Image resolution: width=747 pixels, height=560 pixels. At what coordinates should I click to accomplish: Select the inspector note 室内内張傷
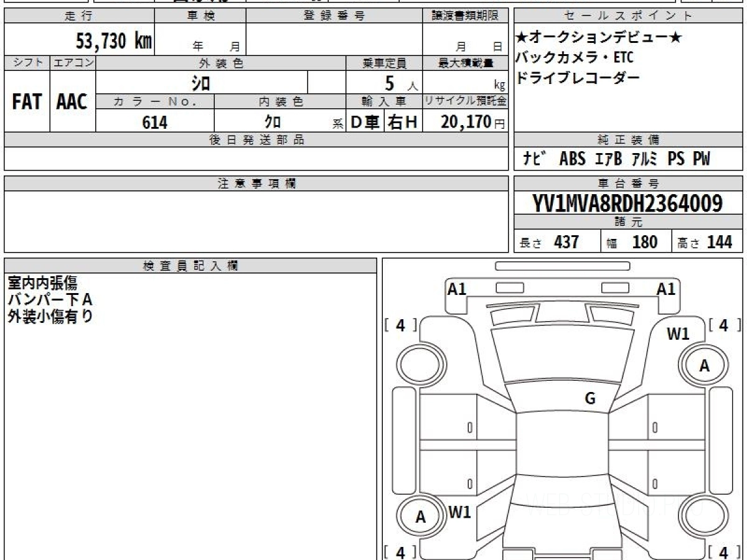[x=42, y=283]
